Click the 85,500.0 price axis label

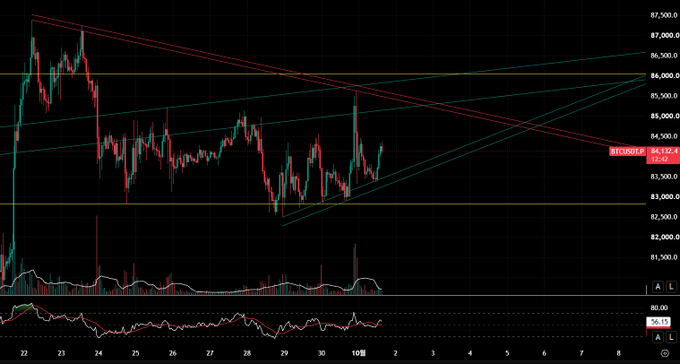[x=665, y=96]
